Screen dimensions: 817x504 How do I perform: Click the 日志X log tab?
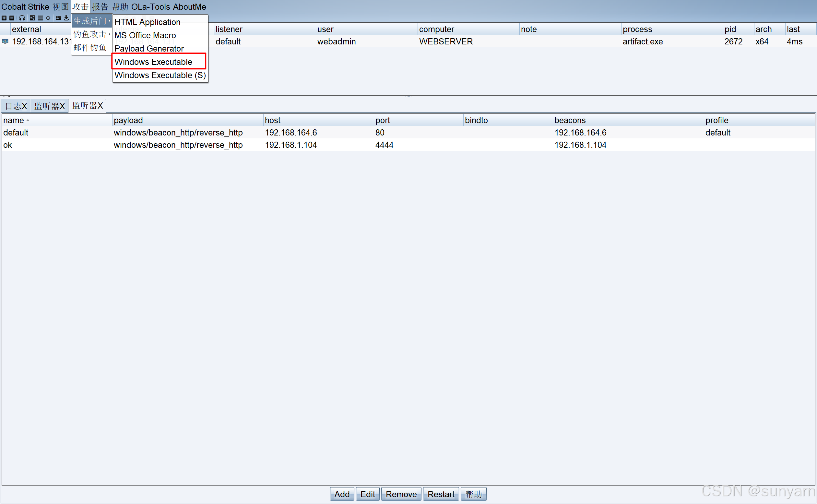pyautogui.click(x=16, y=106)
